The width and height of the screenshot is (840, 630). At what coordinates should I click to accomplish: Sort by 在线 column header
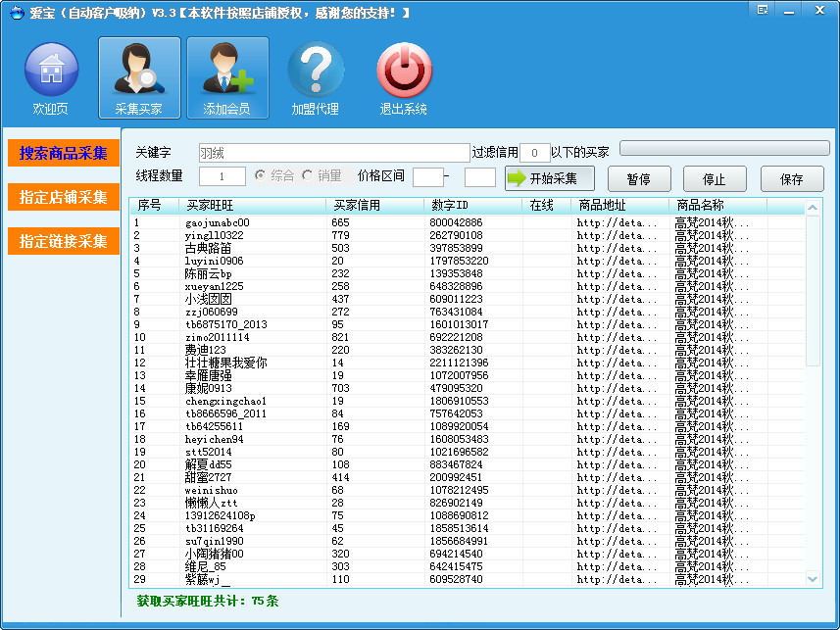546,206
